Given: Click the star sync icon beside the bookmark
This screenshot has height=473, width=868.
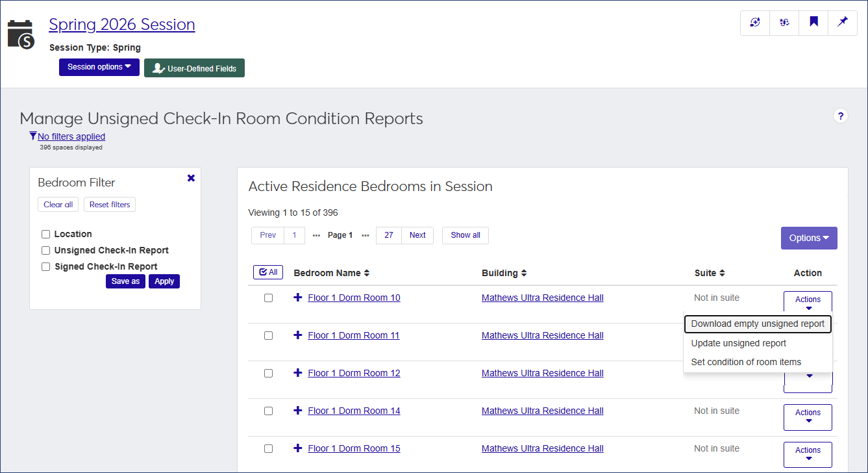Looking at the screenshot, I should coord(784,22).
